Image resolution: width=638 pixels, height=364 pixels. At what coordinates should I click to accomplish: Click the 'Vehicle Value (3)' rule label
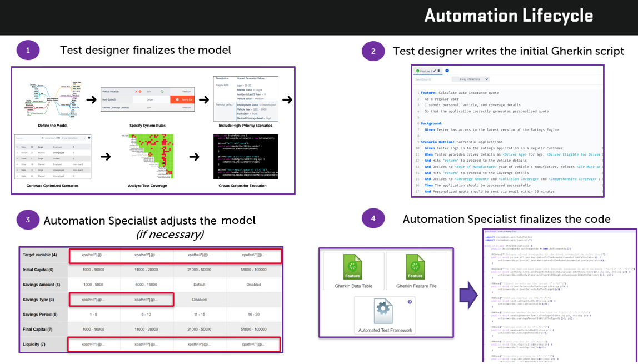tap(111, 92)
